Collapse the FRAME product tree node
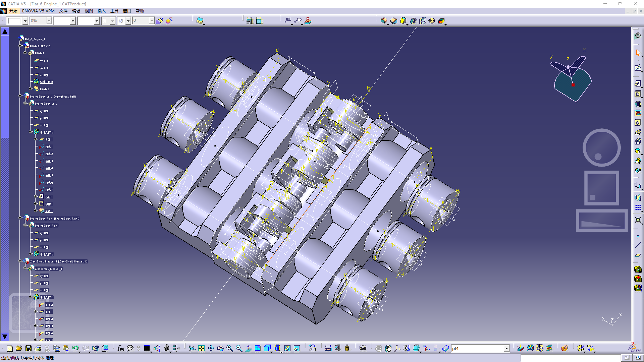 20,46
